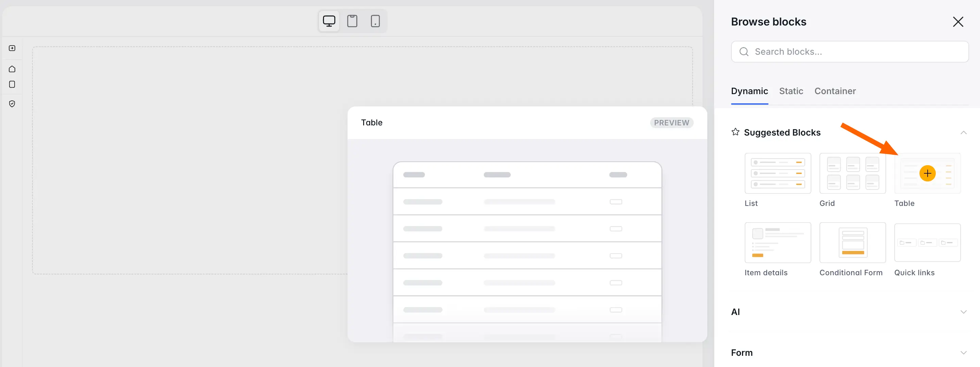
Task: Select the Dynamic tab
Action: pyautogui.click(x=749, y=91)
